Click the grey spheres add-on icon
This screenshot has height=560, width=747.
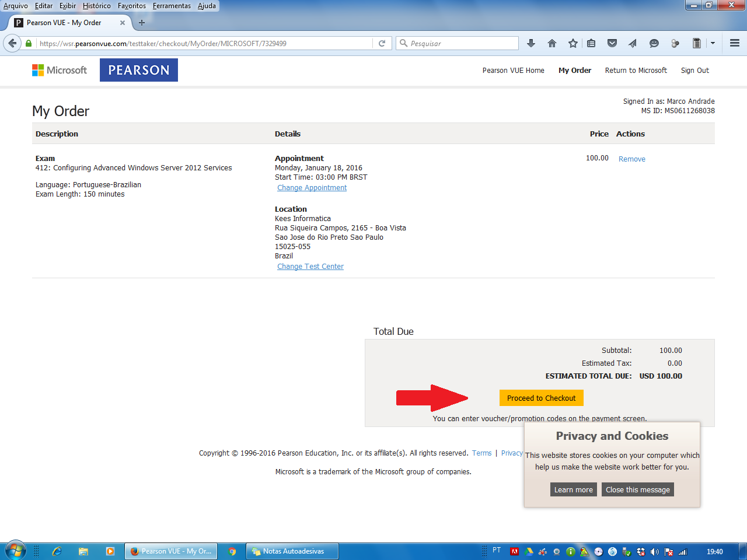click(x=675, y=43)
